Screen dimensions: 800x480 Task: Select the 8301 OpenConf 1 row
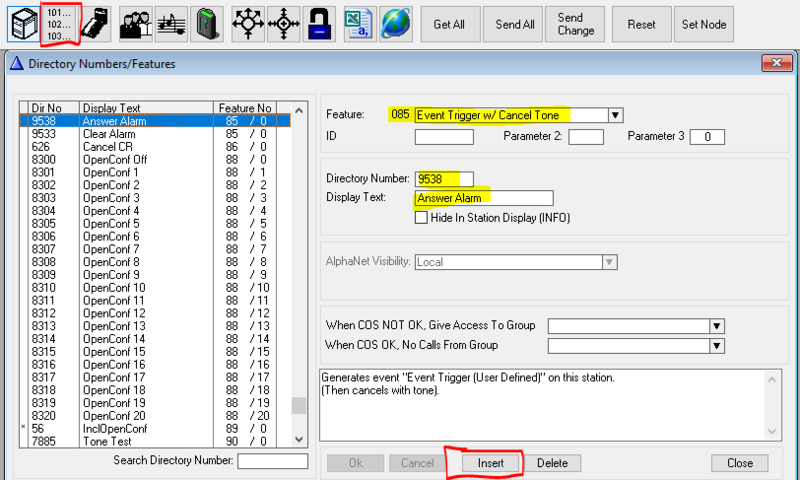coord(156,172)
